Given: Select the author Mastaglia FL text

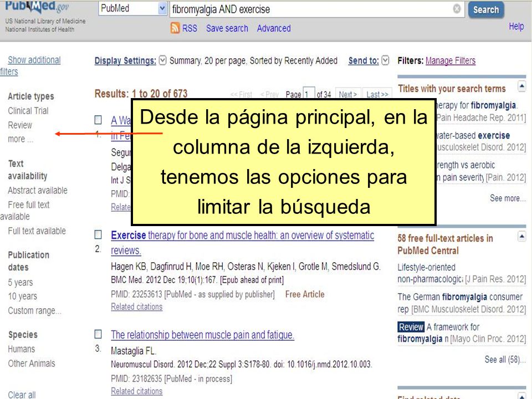Looking at the screenshot, I should coord(133,351).
